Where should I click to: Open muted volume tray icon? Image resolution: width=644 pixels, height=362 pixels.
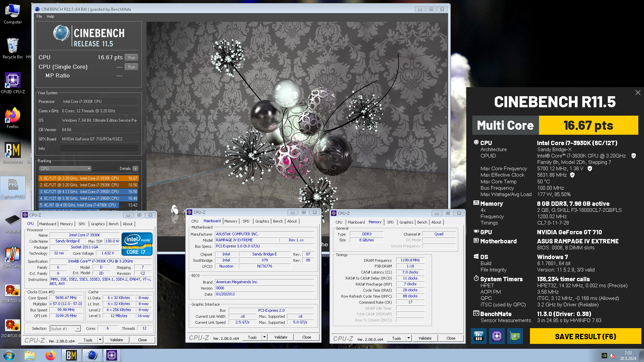(612, 356)
